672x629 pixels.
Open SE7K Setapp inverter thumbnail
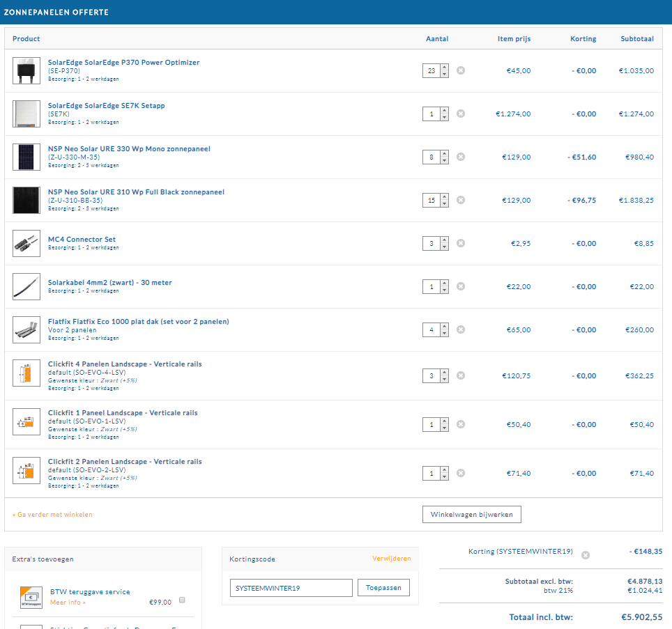click(26, 114)
